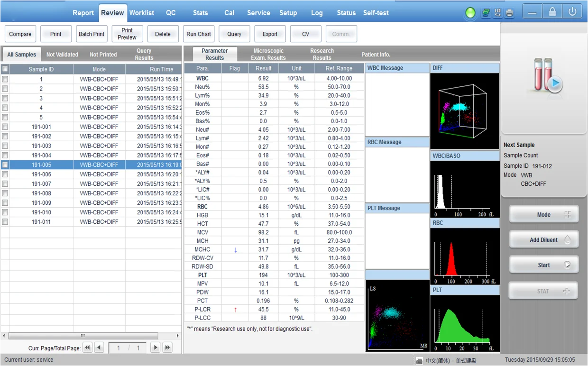Click the LIS communication status icon
This screenshot has width=588, height=366.
click(497, 13)
